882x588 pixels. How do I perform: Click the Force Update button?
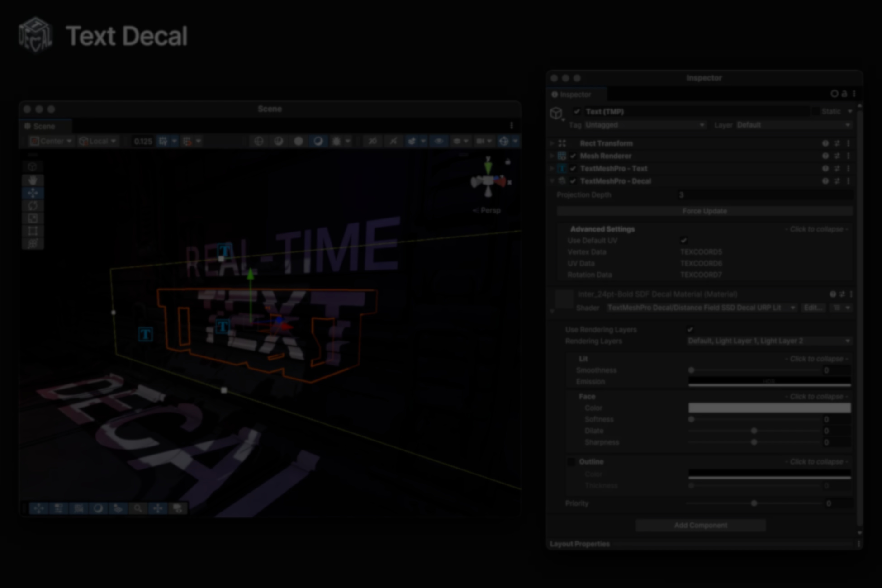point(704,211)
